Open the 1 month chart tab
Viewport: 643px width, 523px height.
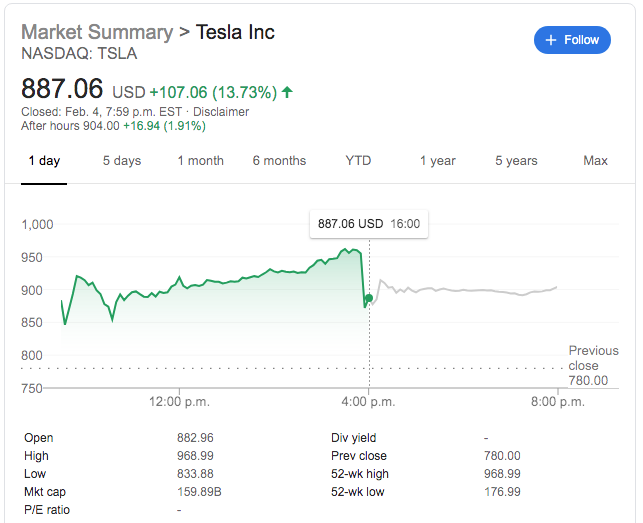point(201,161)
